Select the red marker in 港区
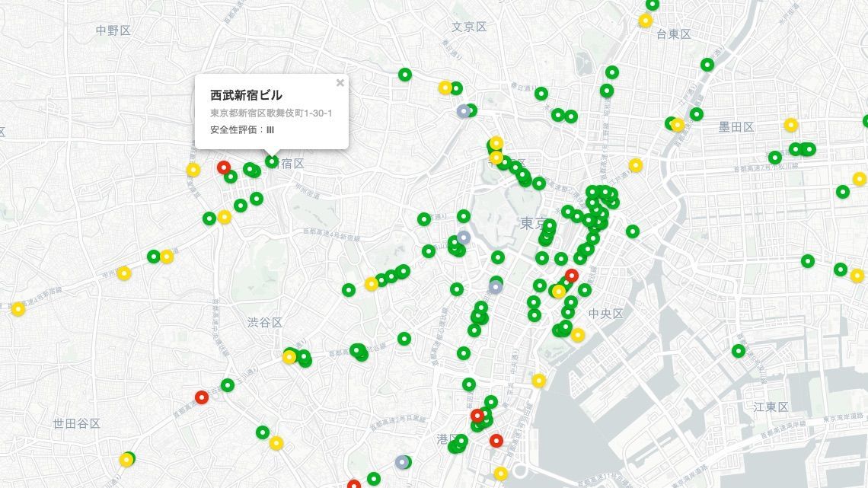The height and width of the screenshot is (488, 868). tap(497, 440)
